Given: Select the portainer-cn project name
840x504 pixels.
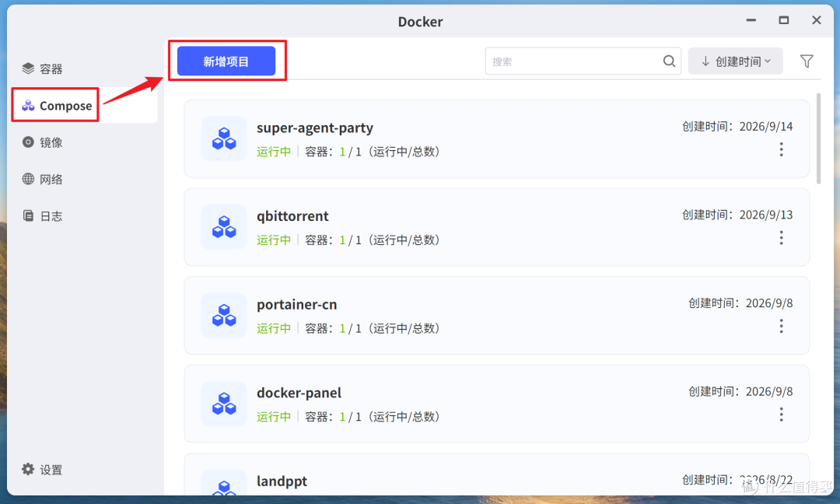Looking at the screenshot, I should click(x=297, y=305).
